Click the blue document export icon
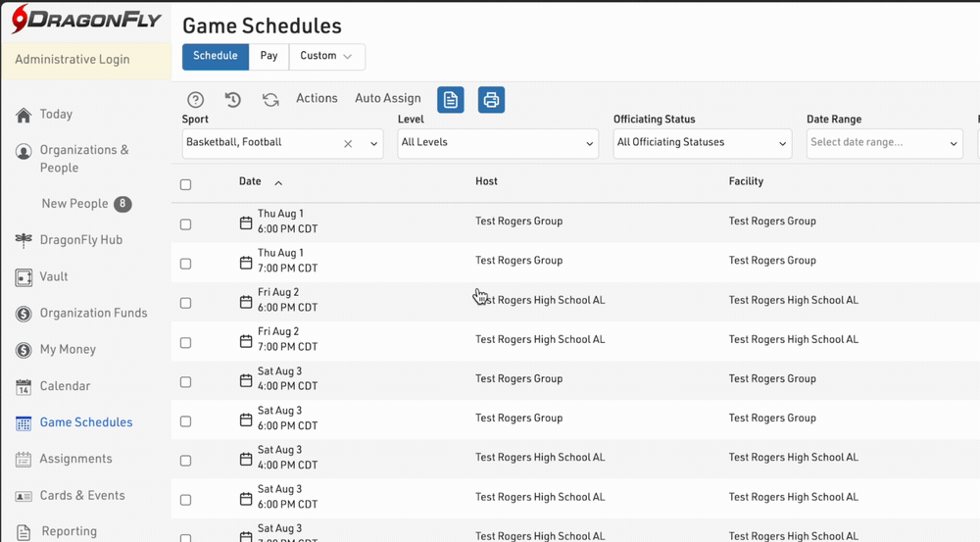The image size is (980, 542). tap(450, 100)
